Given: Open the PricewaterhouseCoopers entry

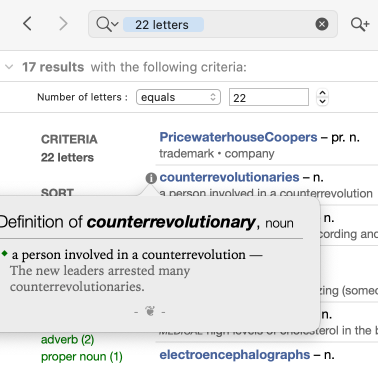Looking at the screenshot, I should (238, 137).
